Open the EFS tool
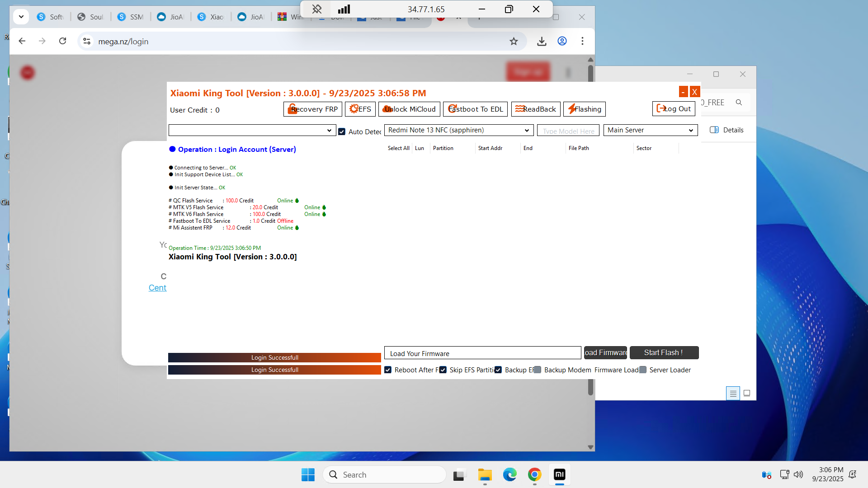The height and width of the screenshot is (488, 868). tap(360, 109)
